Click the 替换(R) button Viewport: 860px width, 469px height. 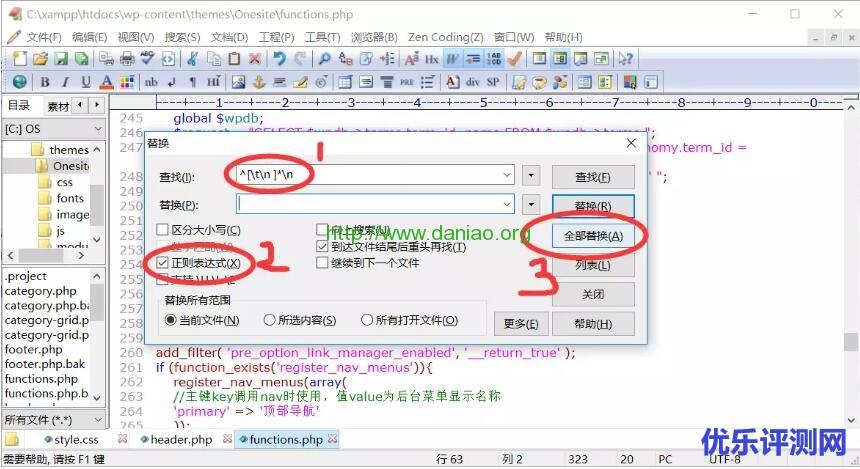coord(593,206)
